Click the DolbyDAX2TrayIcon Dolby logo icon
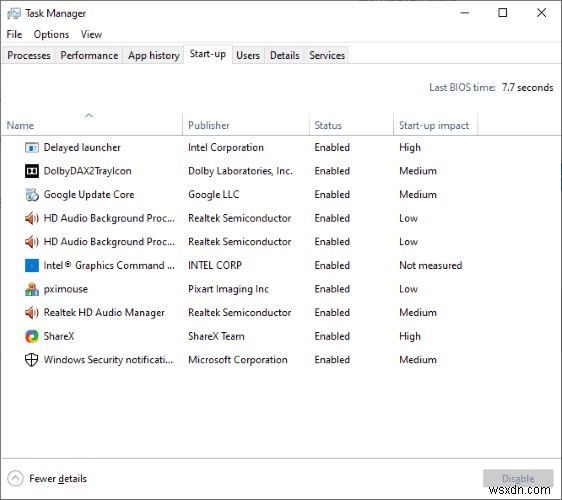This screenshot has height=500, width=562. 32,171
